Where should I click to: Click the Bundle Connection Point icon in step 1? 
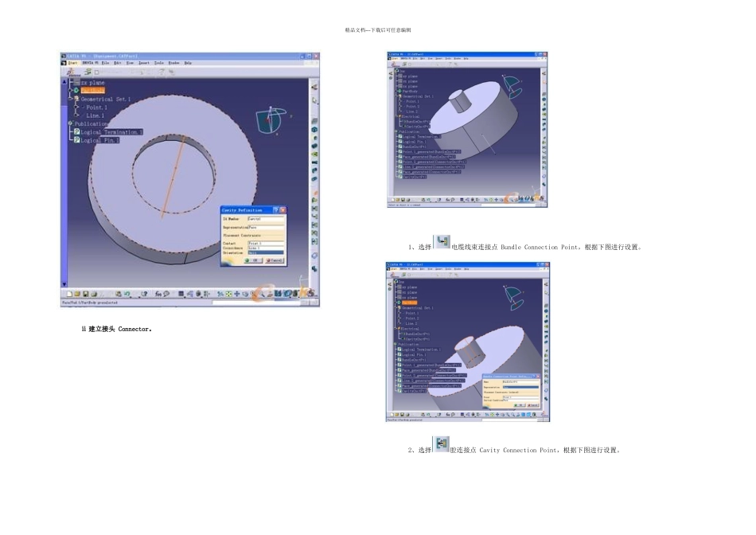(x=442, y=241)
